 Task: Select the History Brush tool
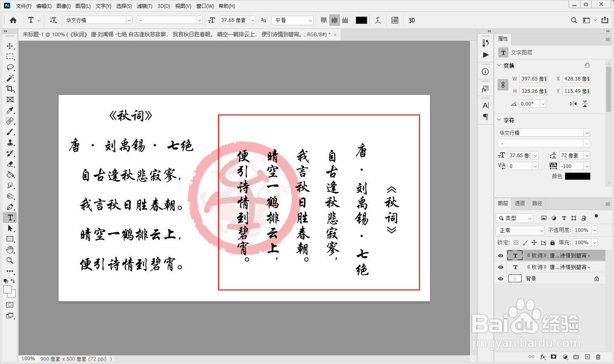pos(10,153)
